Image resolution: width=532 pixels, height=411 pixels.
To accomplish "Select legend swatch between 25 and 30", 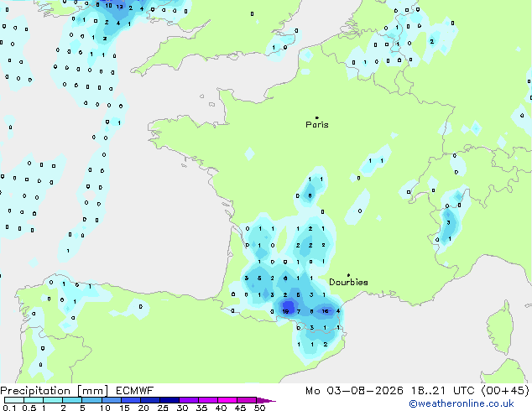I will pyautogui.click(x=170, y=400).
